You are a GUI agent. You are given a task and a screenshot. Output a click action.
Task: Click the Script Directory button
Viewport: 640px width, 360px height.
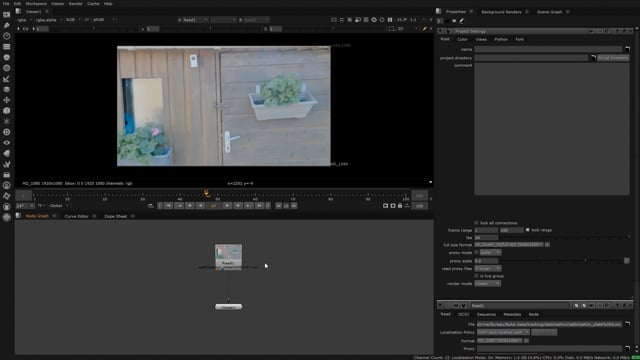click(613, 58)
